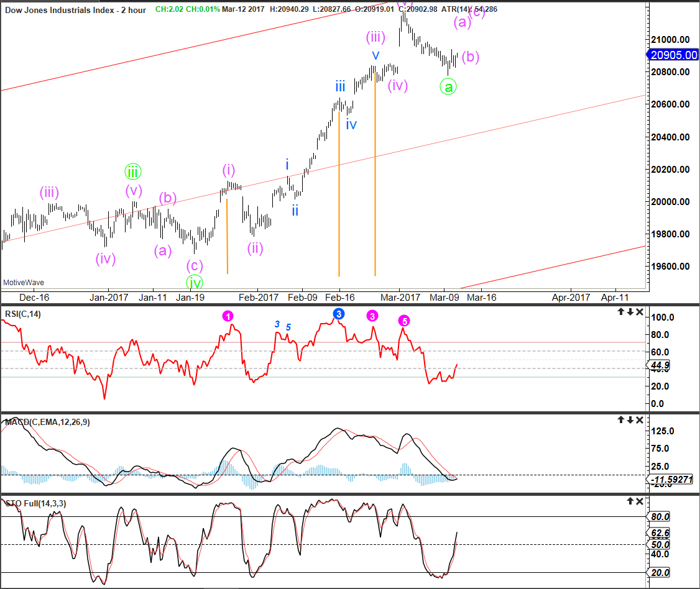This screenshot has width=700, height=589.
Task: Click the 21000.00 price axis label
Action: [671, 39]
